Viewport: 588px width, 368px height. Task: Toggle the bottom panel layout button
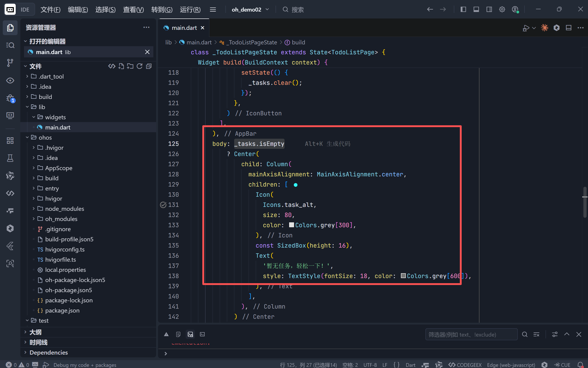(476, 9)
